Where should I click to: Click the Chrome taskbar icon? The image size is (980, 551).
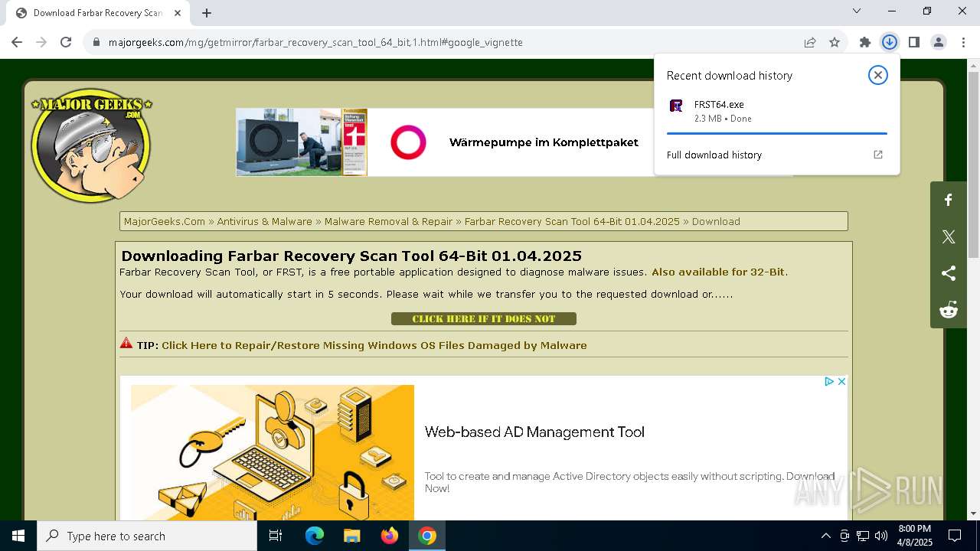427,536
